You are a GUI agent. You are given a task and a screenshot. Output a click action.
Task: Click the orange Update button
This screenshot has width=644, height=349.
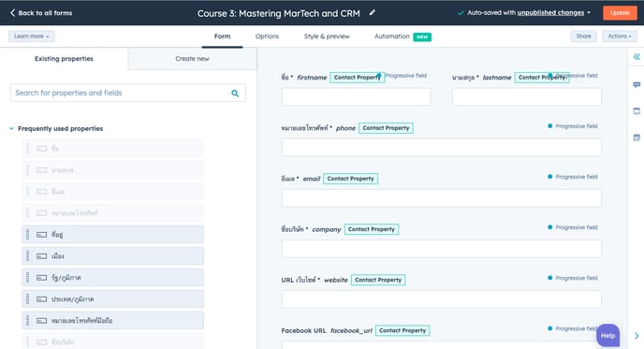point(620,13)
